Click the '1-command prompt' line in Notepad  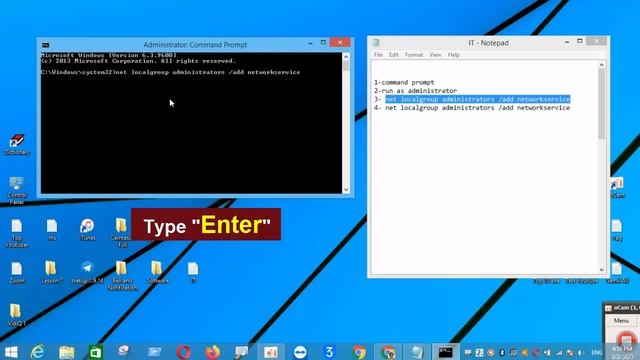pos(404,82)
